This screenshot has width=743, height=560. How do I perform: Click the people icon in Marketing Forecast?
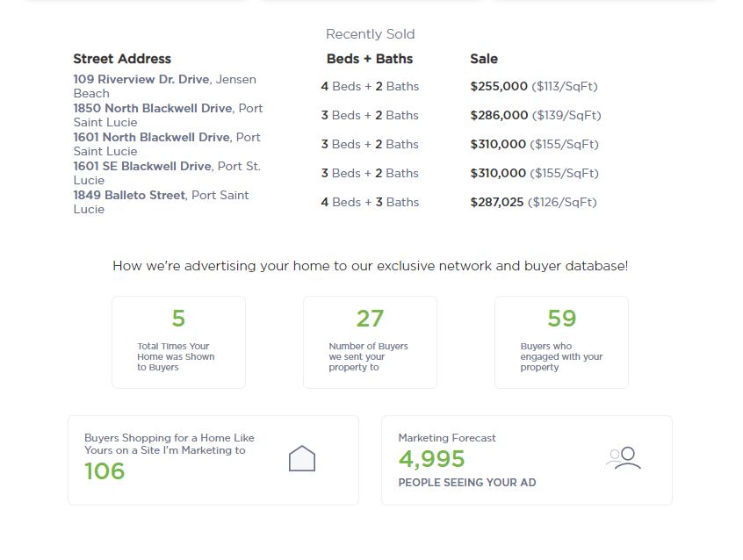(x=623, y=458)
